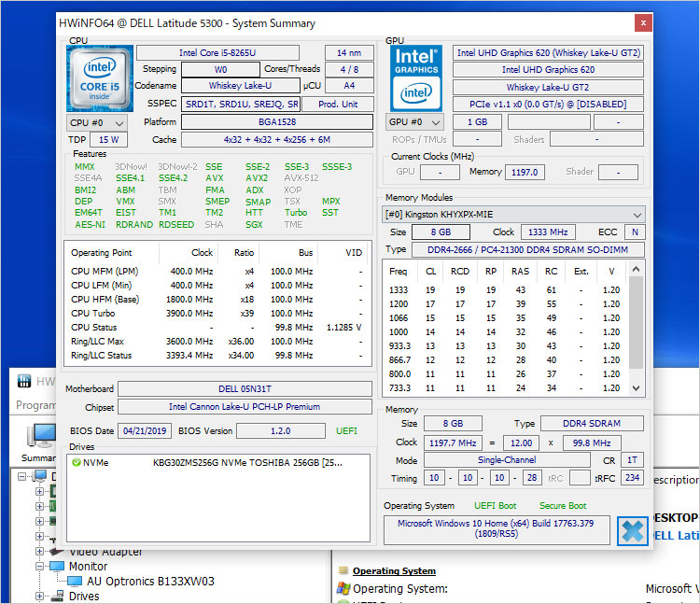Expand the Drives node in the tree
Viewport: 700px width, 604px height.
point(40,596)
